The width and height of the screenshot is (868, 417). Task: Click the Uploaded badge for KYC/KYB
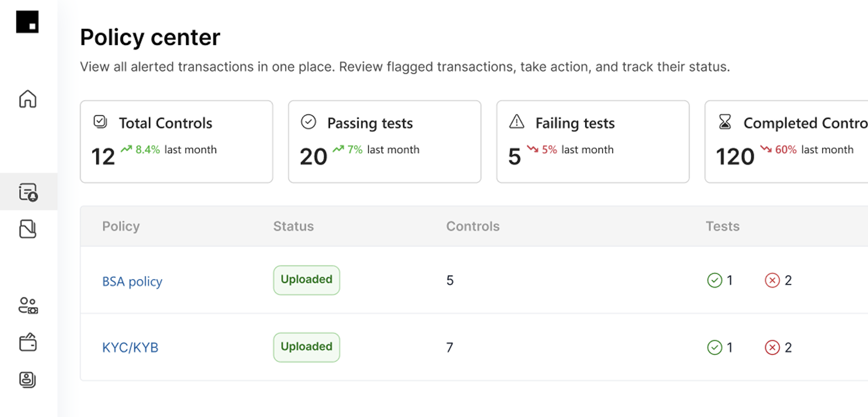(307, 347)
